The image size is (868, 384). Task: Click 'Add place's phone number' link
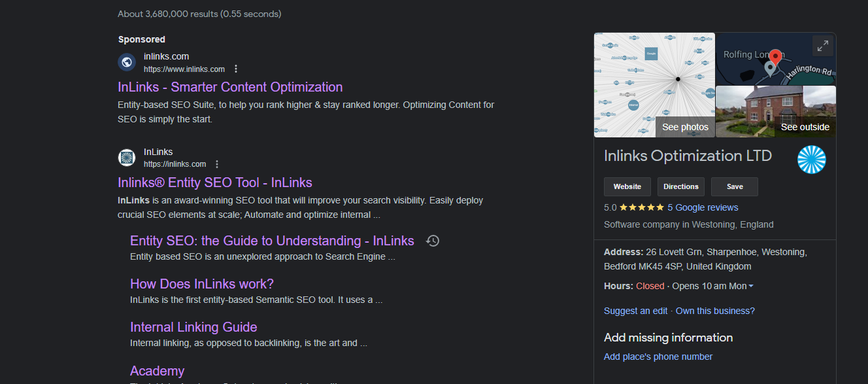pos(658,357)
